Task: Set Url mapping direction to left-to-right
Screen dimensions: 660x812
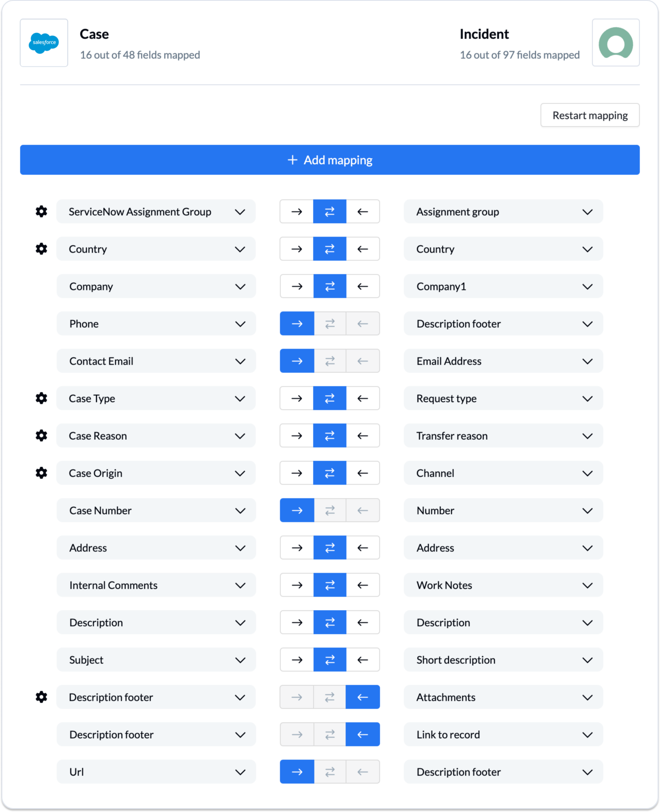Action: (297, 772)
